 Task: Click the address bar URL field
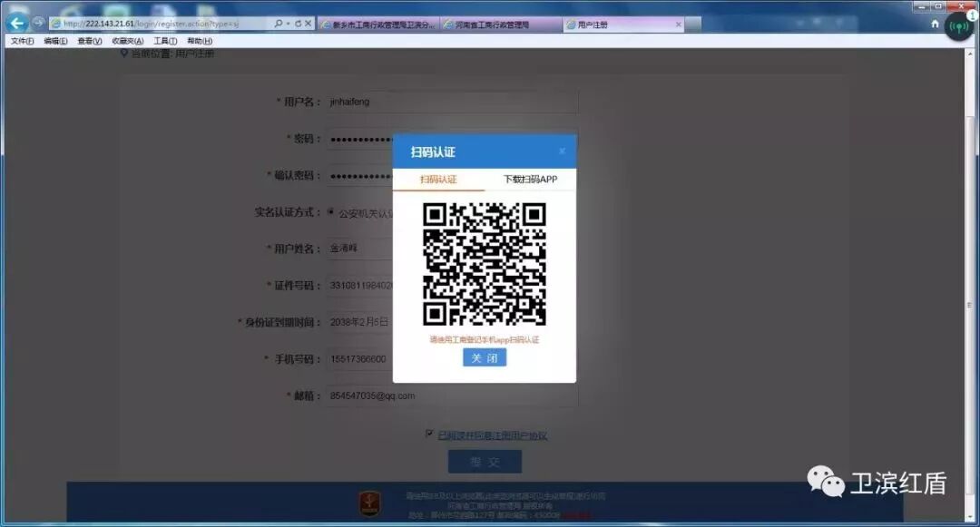coord(160,24)
